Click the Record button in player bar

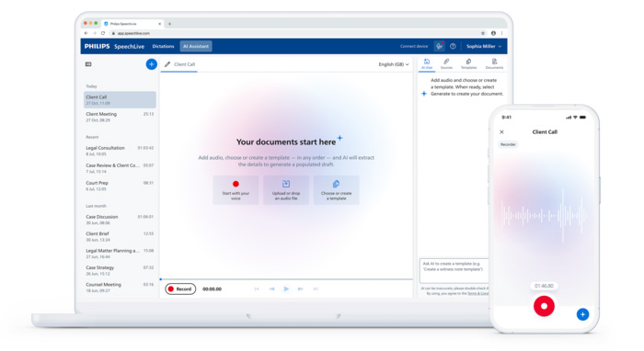pyautogui.click(x=180, y=289)
